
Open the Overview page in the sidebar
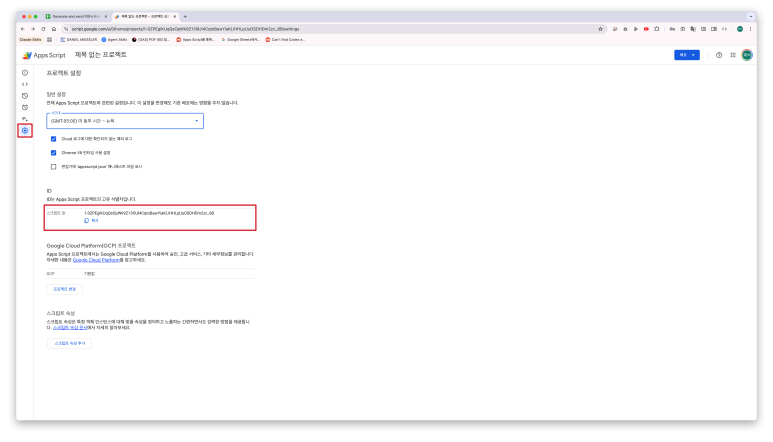point(25,73)
